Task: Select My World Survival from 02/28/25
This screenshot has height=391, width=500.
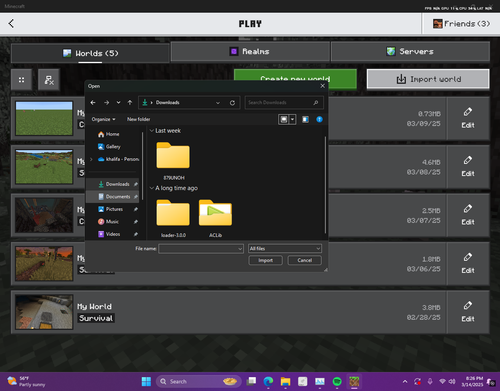Action: 229,312
